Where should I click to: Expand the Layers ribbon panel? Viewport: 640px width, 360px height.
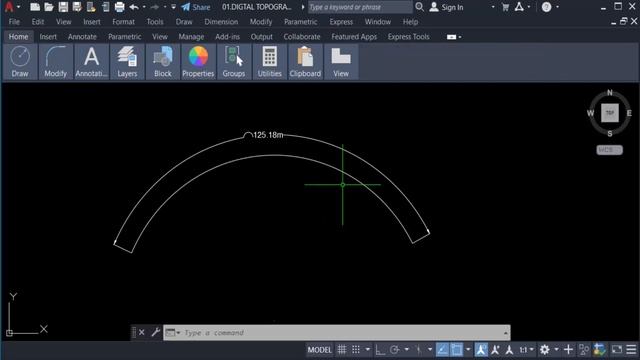(127, 62)
